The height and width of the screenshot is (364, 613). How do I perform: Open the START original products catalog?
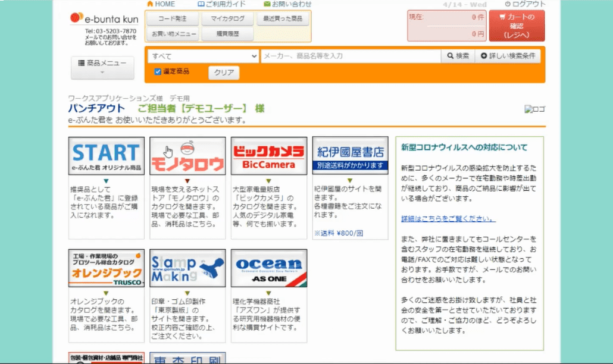(x=107, y=156)
